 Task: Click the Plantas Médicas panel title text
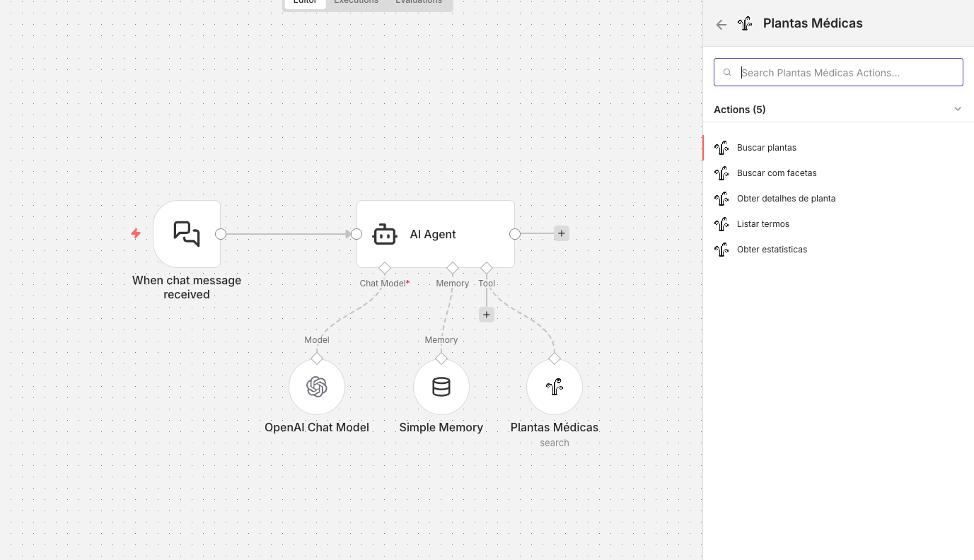coord(813,23)
